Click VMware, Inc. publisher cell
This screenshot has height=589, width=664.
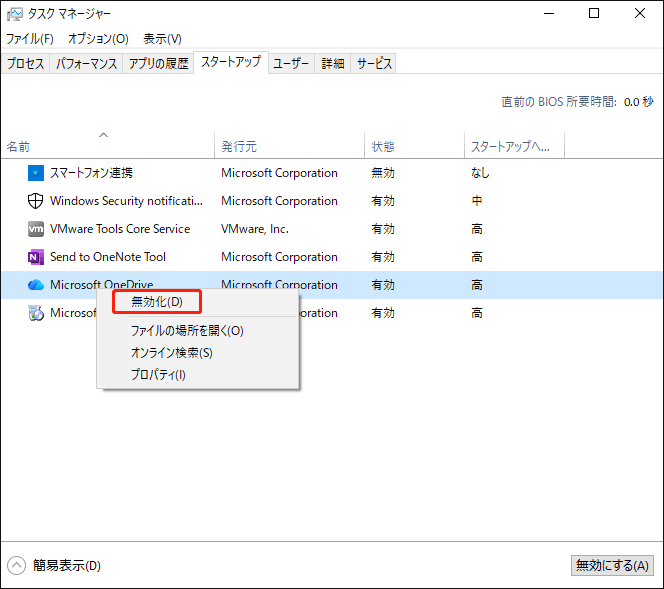click(x=255, y=229)
